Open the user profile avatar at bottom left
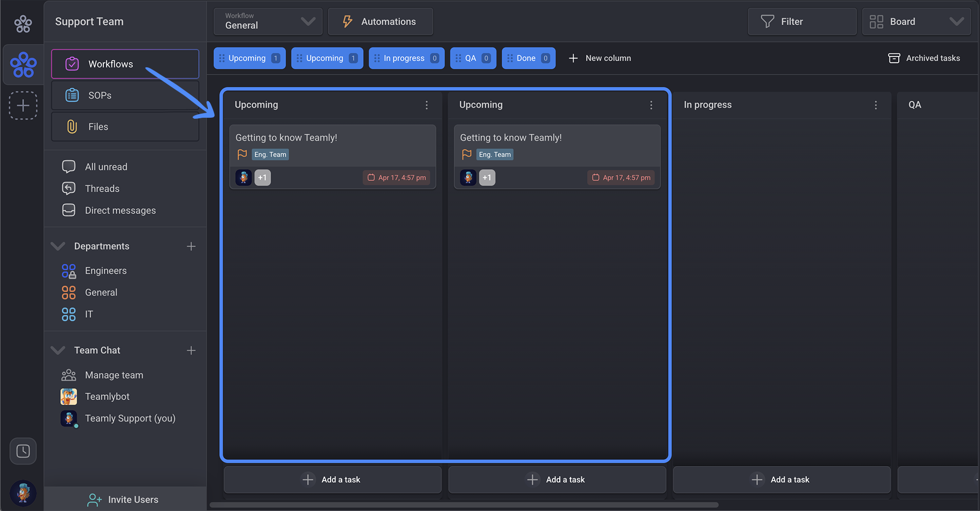Viewport: 980px width, 511px height. pos(23,492)
